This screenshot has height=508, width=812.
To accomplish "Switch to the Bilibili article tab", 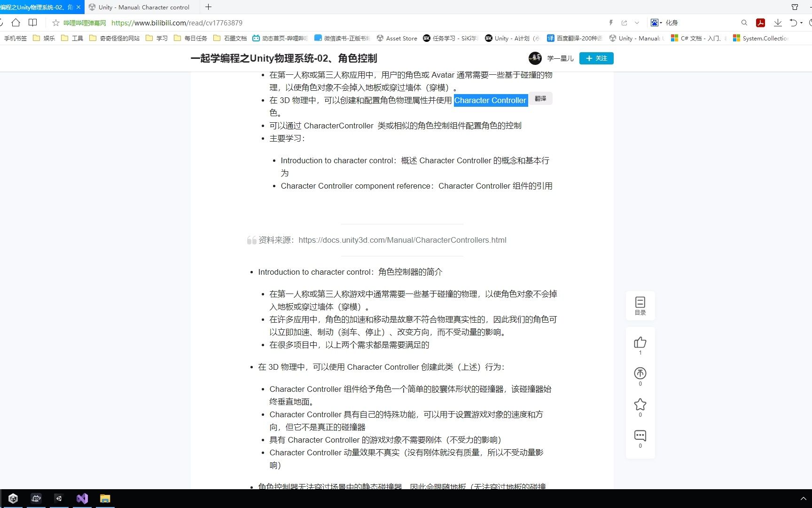I will click(x=38, y=7).
